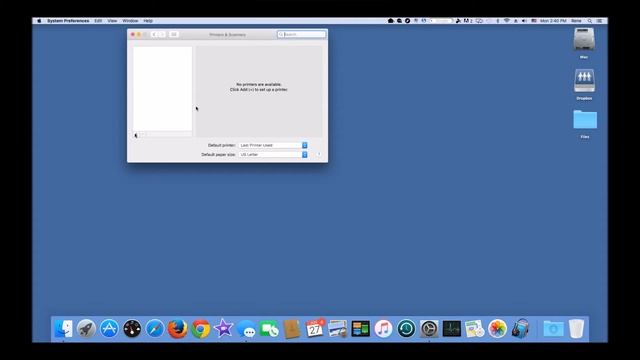
Task: Open the Default paper size dropdown
Action: (273, 155)
